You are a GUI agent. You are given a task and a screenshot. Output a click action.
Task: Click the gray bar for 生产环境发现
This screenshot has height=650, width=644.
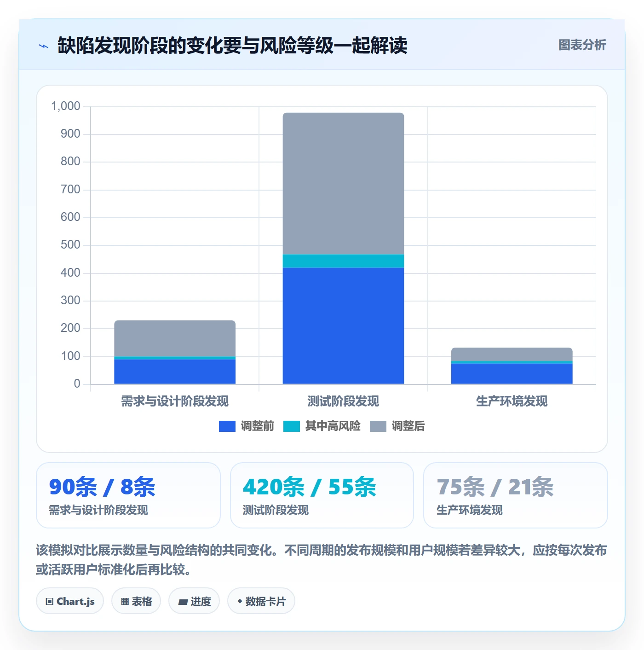tap(512, 354)
